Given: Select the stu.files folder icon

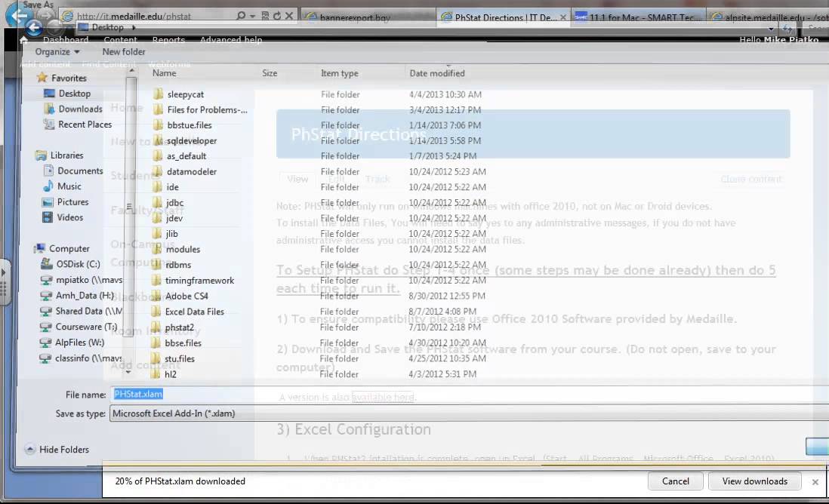Looking at the screenshot, I should coord(156,358).
